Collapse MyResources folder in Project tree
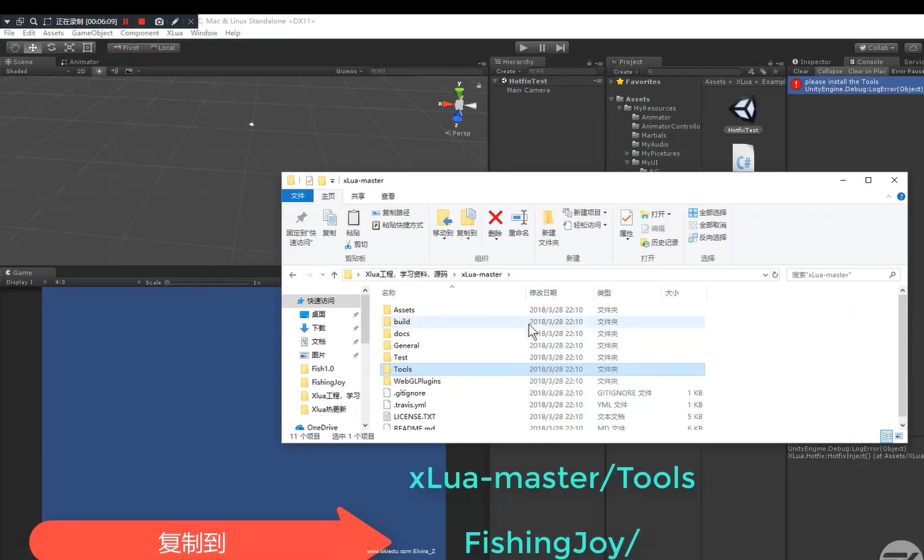Viewport: 924px width, 560px height. coord(620,108)
